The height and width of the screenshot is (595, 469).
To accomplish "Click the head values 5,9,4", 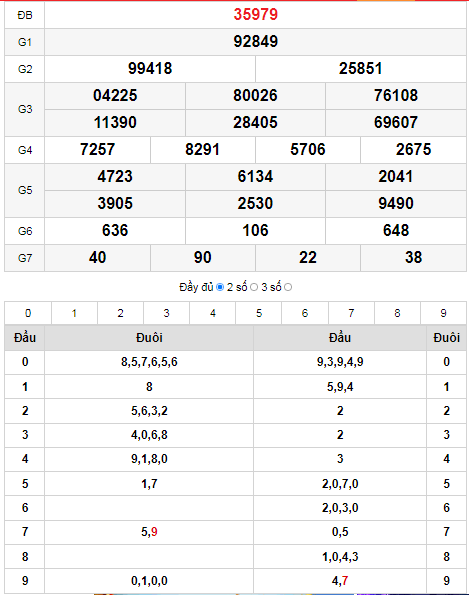I will tap(340, 387).
